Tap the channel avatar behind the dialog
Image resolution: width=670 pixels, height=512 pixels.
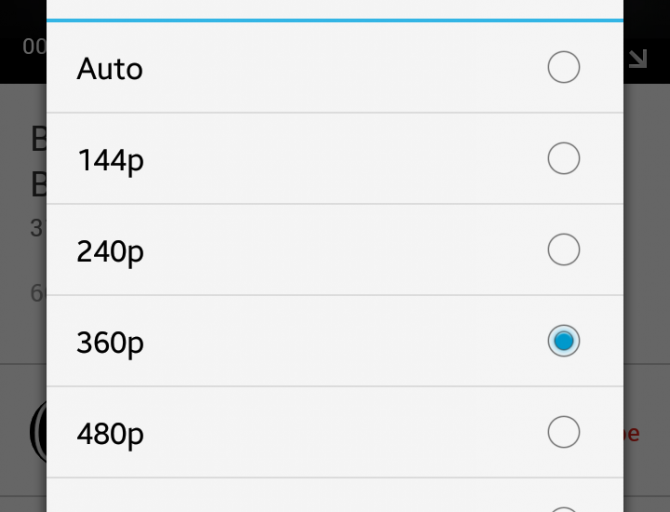pyautogui.click(x=37, y=433)
